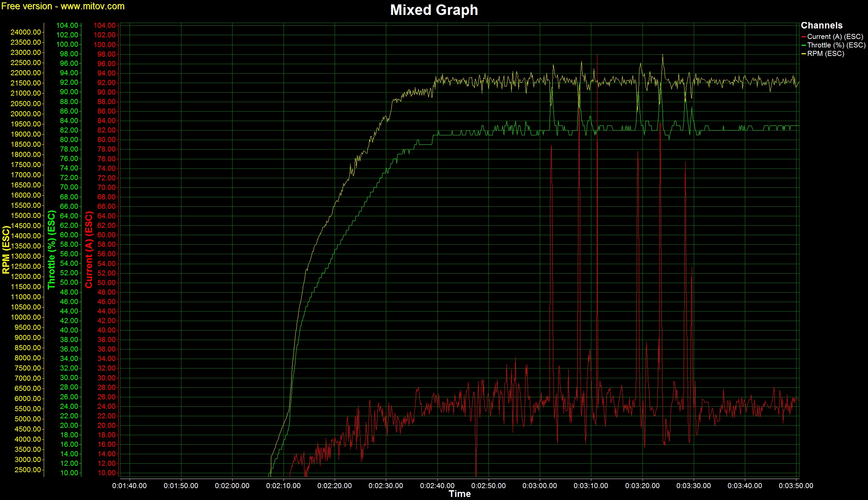Image resolution: width=868 pixels, height=500 pixels.
Task: Click the green Throttle (%) legend marker
Action: tap(804, 45)
